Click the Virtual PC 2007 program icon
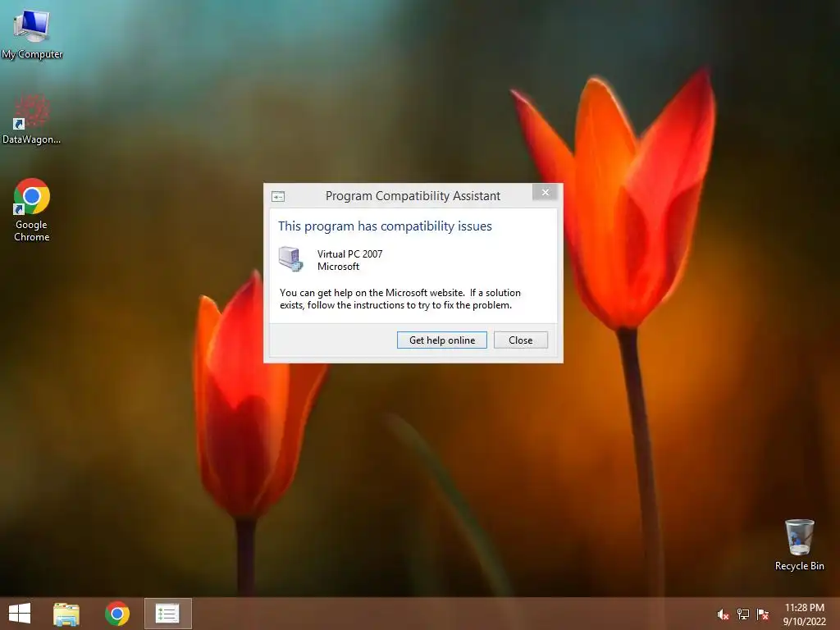Image resolution: width=840 pixels, height=630 pixels. [x=291, y=259]
